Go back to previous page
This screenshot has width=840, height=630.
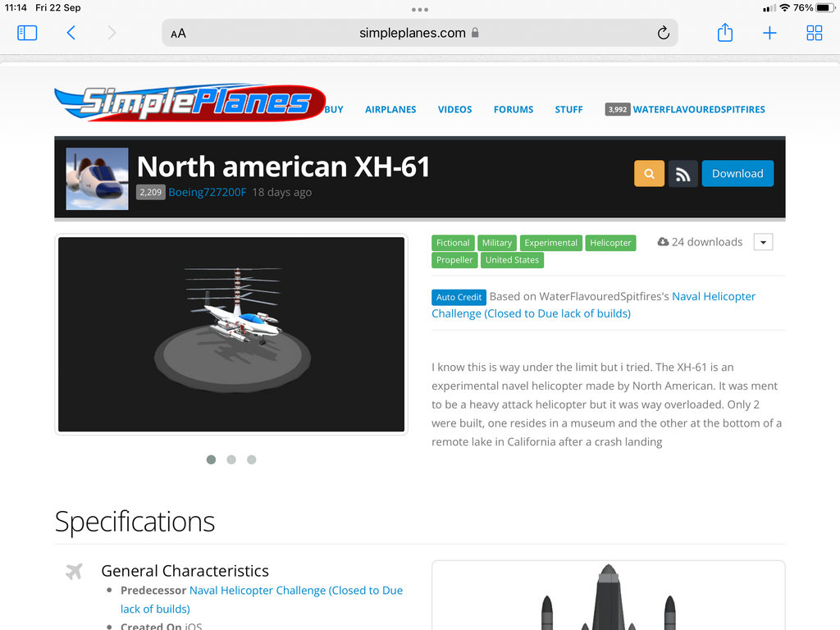tap(71, 33)
